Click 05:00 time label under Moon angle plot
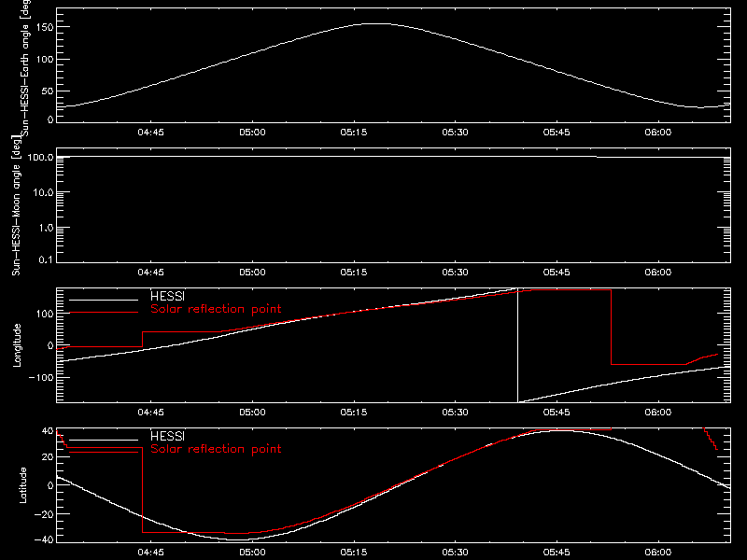Screen dimensions: 747x560 click(x=252, y=273)
